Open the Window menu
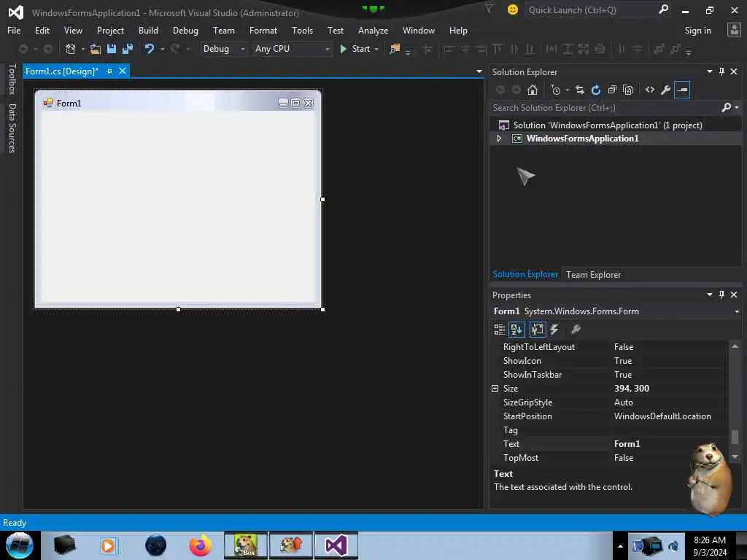747x560 pixels. [x=419, y=31]
